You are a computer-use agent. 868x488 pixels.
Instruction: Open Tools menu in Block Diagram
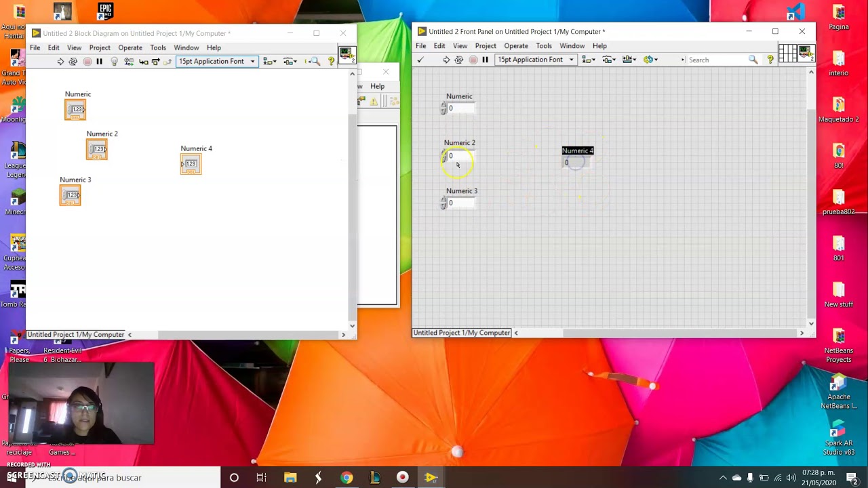(x=158, y=48)
